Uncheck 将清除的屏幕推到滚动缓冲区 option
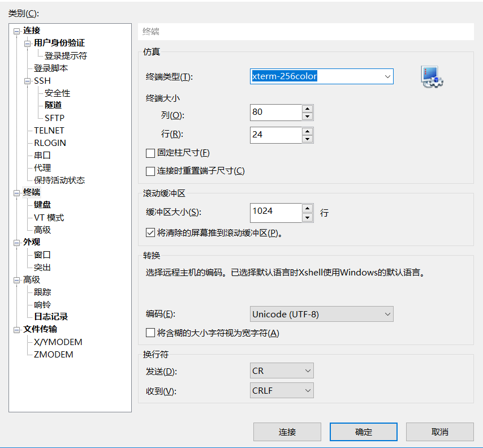The image size is (483, 448). 150,232
